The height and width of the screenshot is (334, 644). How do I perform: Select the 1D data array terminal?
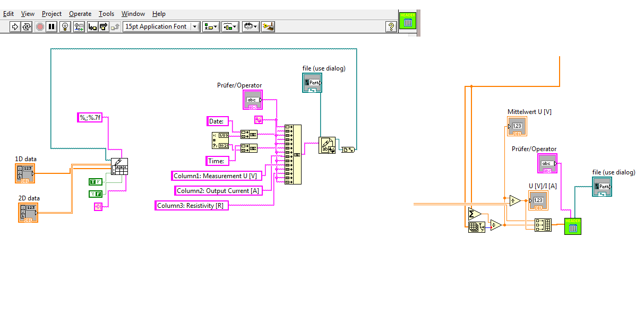[x=25, y=173]
